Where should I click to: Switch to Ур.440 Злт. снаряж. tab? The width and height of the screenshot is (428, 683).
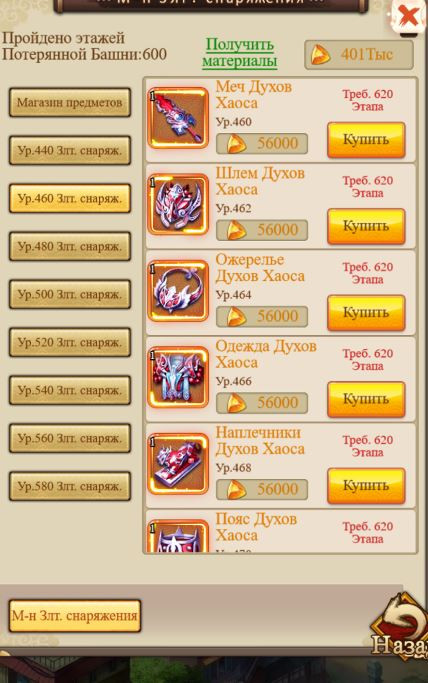(x=70, y=151)
